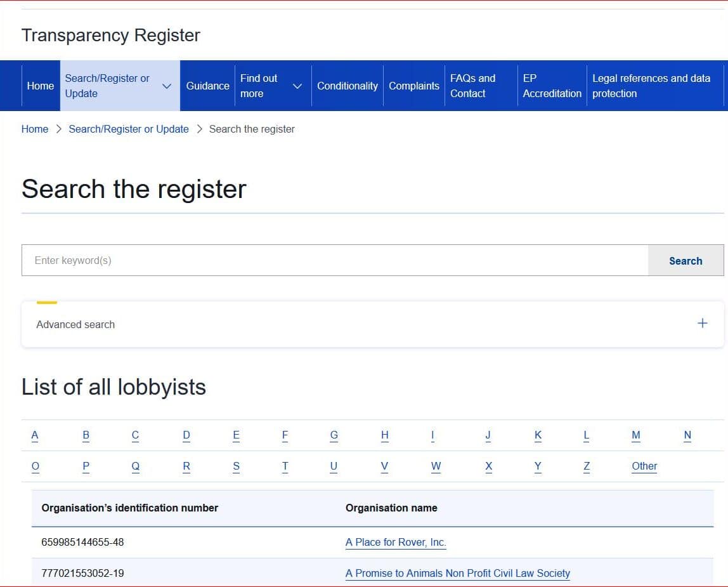Open Search/Register or Update dropdown chevron
This screenshot has width=728, height=587.
point(167,86)
